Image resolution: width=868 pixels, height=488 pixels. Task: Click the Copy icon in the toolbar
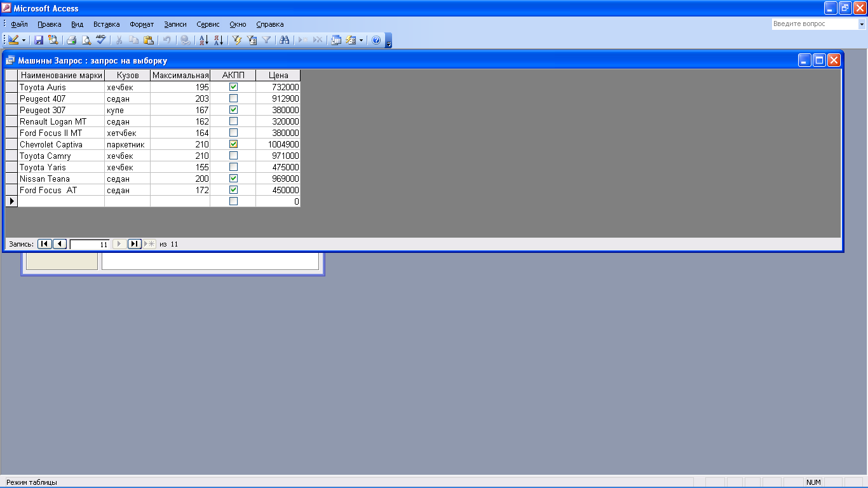click(x=133, y=40)
